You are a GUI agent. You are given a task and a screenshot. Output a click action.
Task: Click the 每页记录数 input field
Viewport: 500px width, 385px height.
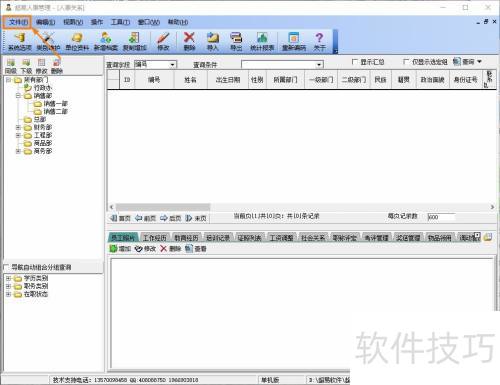pos(442,217)
